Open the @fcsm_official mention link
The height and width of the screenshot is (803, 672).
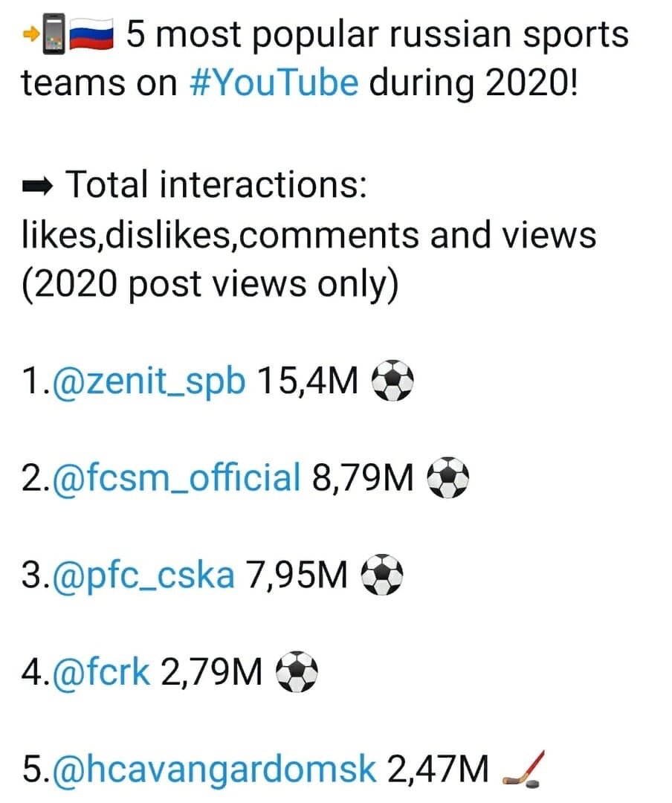tap(175, 479)
